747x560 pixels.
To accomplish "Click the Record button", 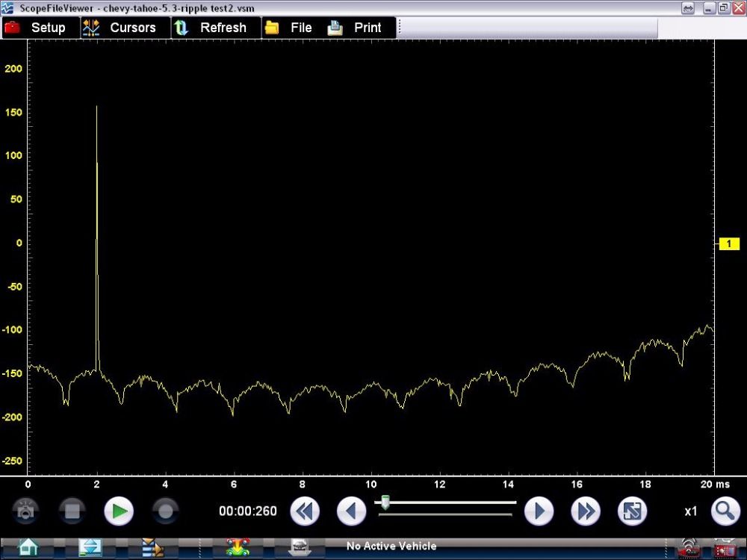I will tap(165, 511).
